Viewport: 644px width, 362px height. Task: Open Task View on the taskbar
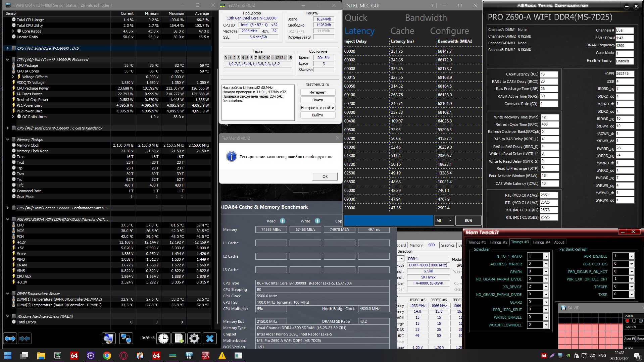coord(24,356)
